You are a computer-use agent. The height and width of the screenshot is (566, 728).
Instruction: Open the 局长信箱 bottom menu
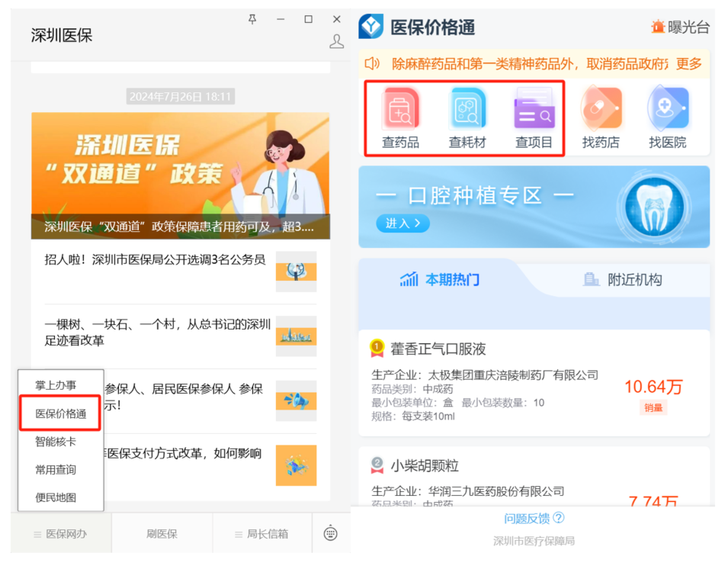tap(262, 533)
